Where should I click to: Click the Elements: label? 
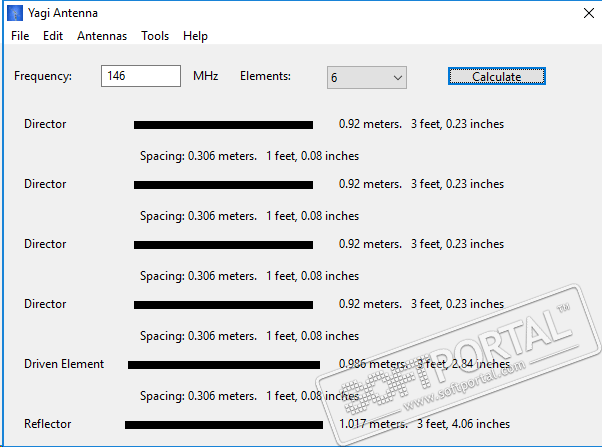point(265,76)
